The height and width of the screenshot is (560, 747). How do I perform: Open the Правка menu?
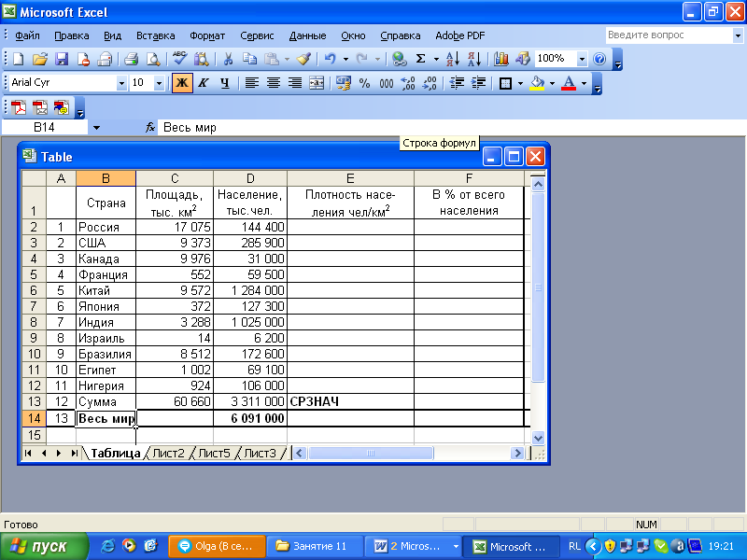pyautogui.click(x=72, y=35)
